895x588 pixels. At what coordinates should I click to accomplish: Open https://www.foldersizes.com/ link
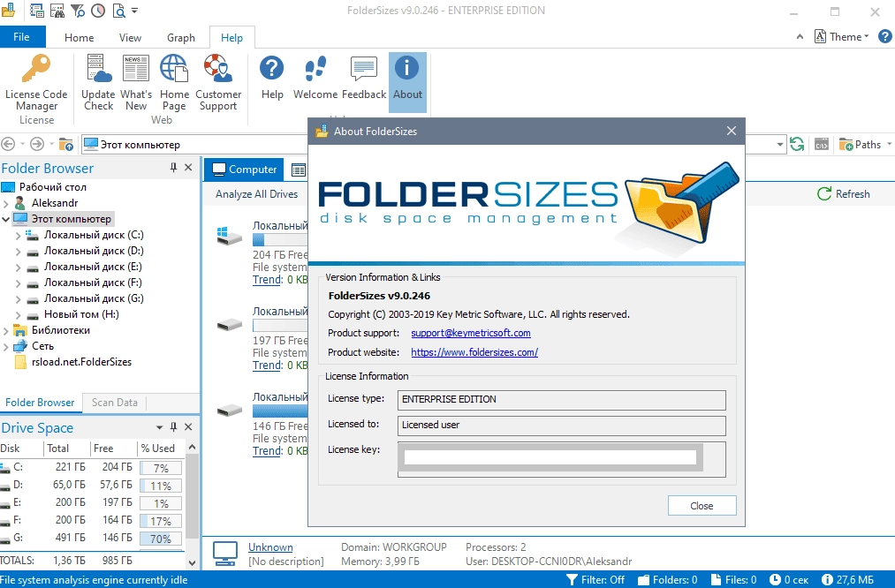click(x=474, y=352)
